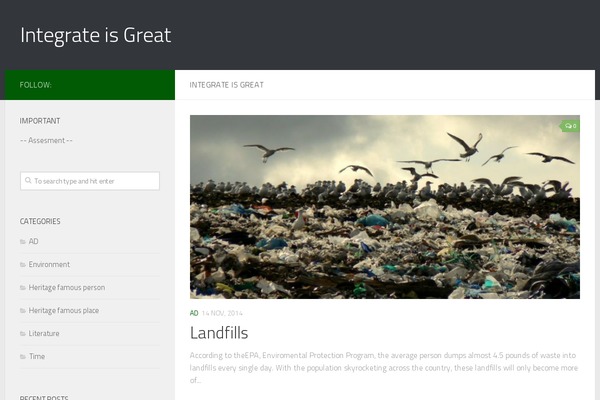The image size is (600, 400).
Task: Click the green AD tag above Landfills
Action: (194, 313)
